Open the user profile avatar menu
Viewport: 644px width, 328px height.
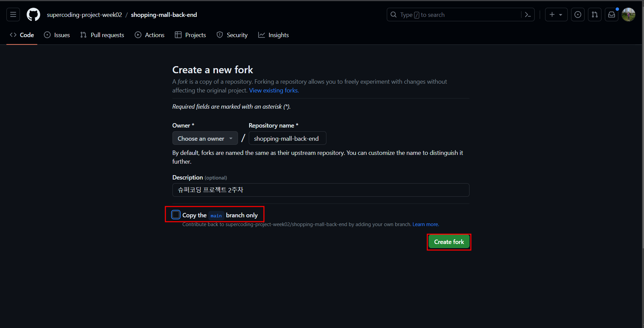click(628, 15)
